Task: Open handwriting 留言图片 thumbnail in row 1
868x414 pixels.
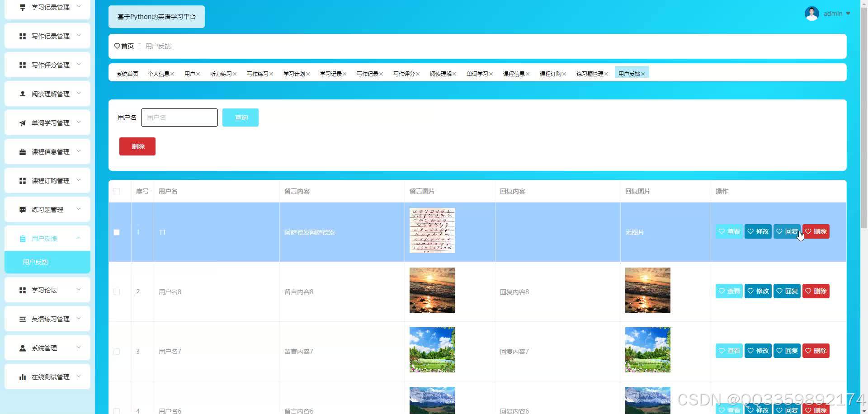Action: tap(432, 231)
